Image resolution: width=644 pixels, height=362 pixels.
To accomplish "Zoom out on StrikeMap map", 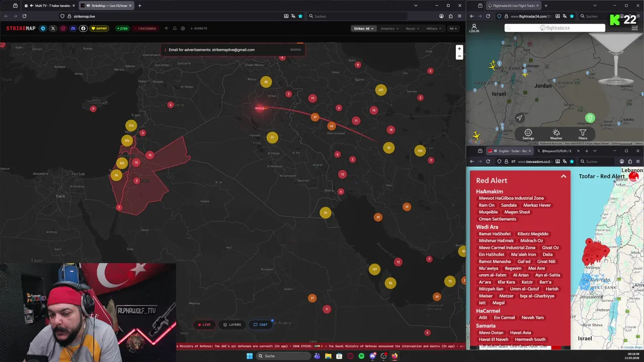I will click(459, 56).
